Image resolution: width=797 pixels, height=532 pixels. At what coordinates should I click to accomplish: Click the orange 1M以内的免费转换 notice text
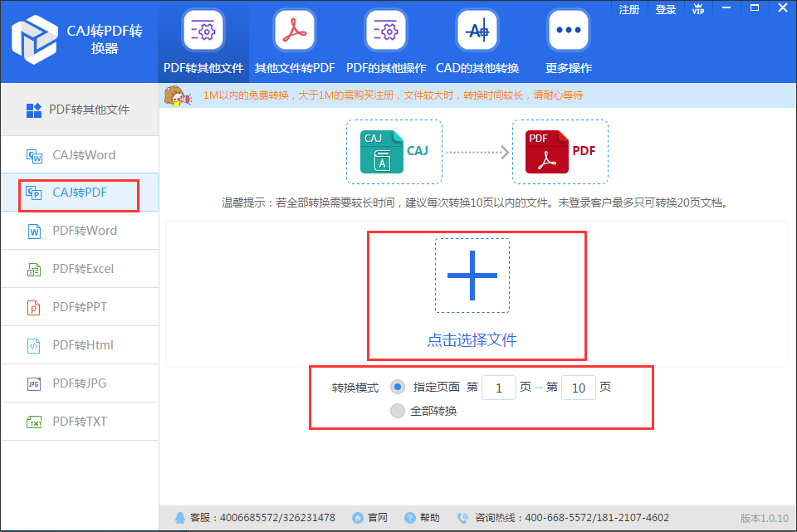pos(393,95)
